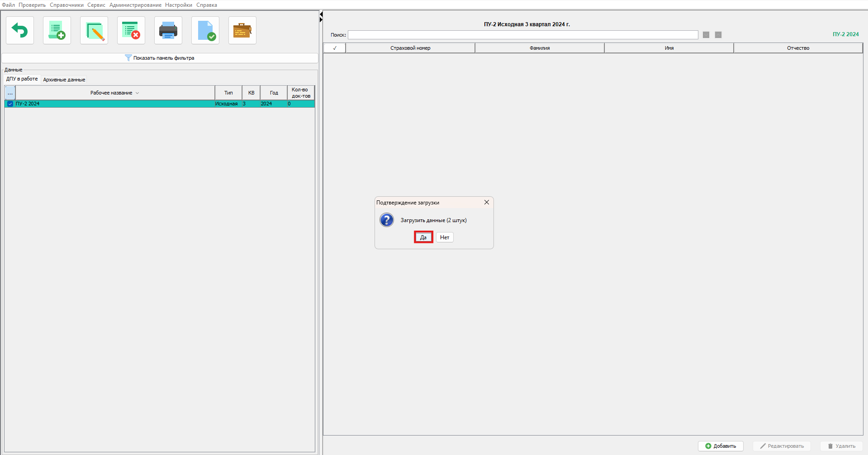Open the Справочники menu

pyautogui.click(x=66, y=5)
